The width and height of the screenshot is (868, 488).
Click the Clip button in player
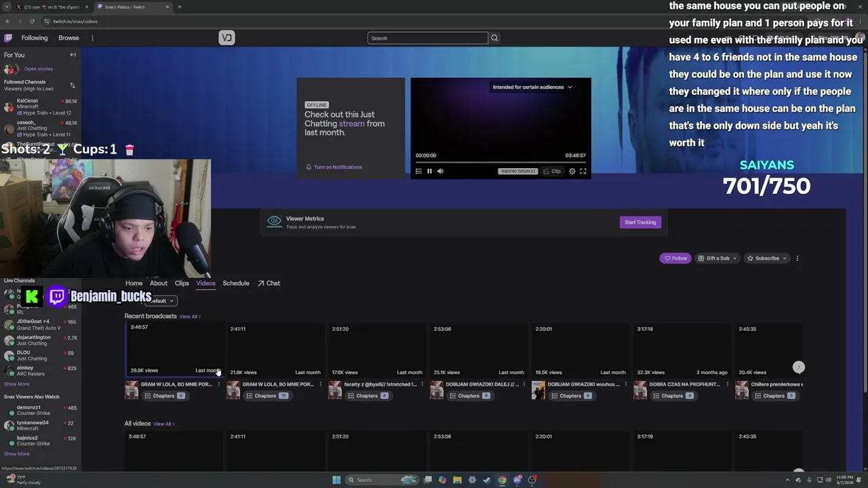pyautogui.click(x=553, y=171)
